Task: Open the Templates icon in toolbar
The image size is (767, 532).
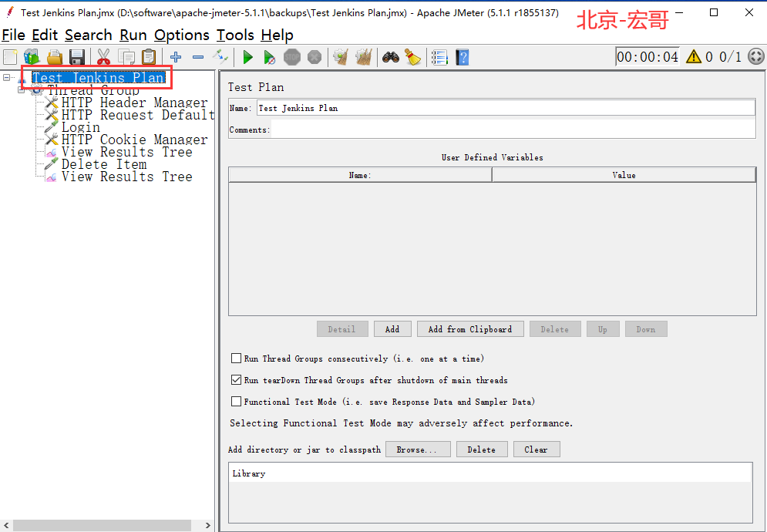Action: 32,57
